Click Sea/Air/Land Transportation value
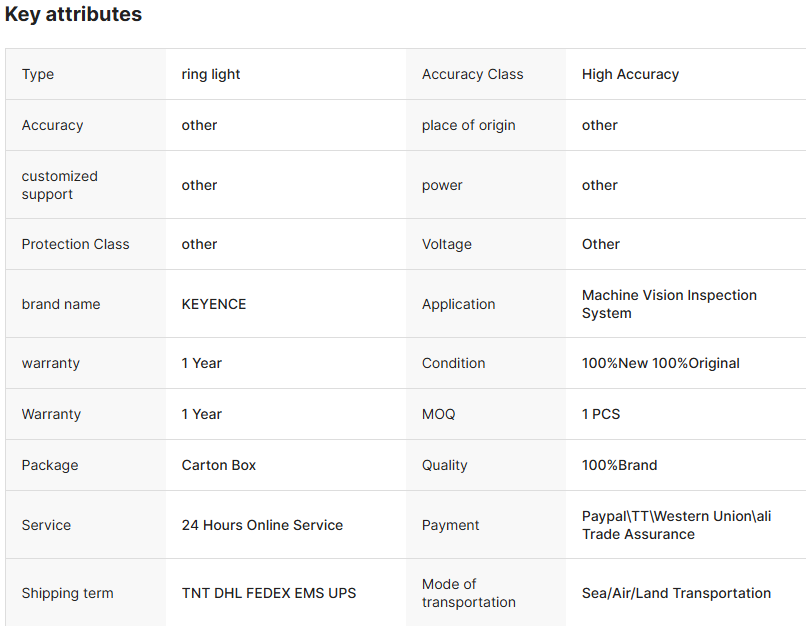The image size is (806, 626). tap(676, 593)
